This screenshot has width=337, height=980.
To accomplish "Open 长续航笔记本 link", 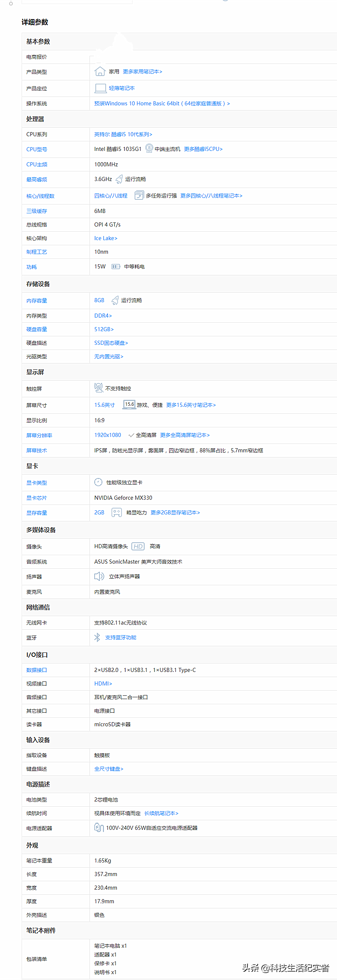I will point(161,813).
